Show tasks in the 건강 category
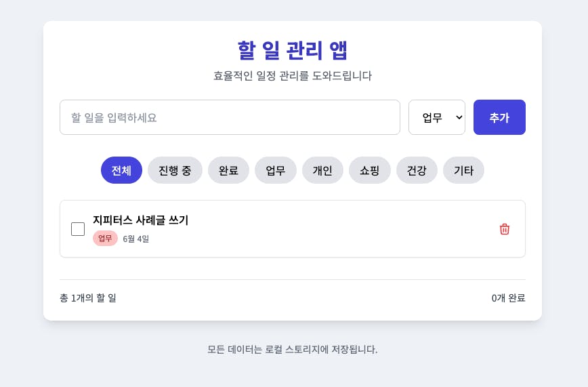This screenshot has height=387, width=588. coord(417,170)
